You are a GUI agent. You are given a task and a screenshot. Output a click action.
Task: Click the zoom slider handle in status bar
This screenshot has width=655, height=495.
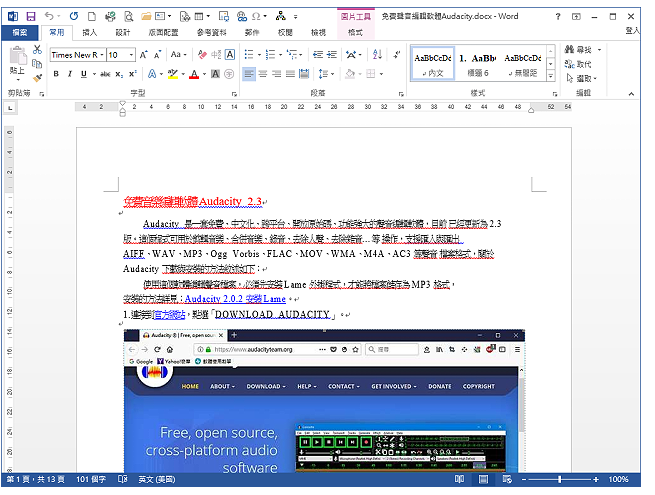[x=559, y=480]
